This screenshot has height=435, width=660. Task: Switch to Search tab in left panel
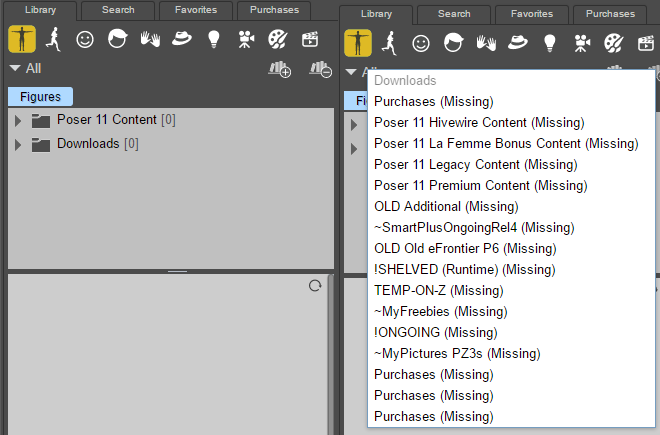(118, 10)
